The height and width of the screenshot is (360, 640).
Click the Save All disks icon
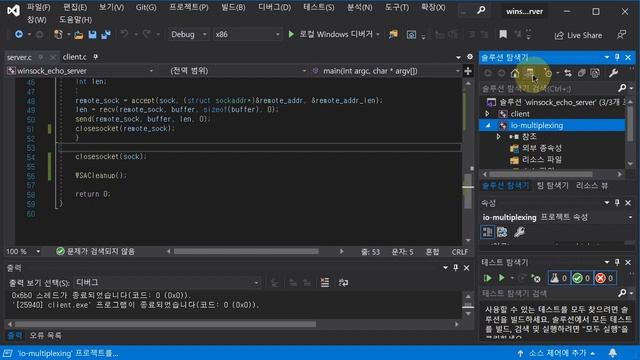(x=106, y=35)
